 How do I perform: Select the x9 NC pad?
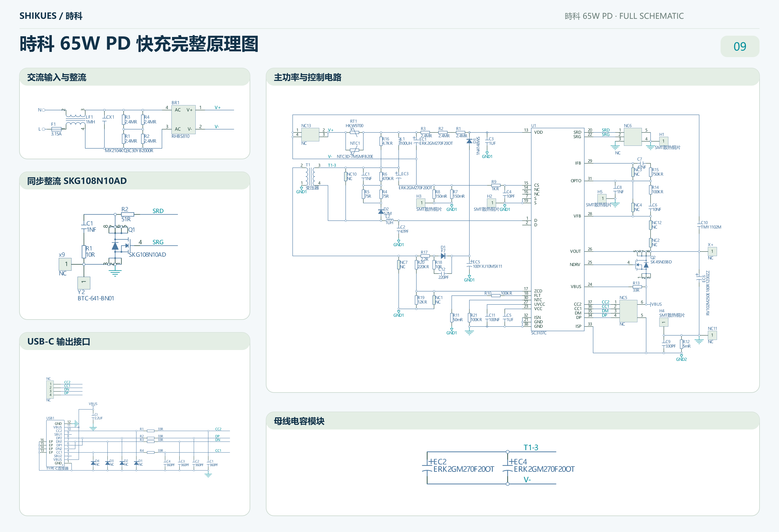(65, 264)
